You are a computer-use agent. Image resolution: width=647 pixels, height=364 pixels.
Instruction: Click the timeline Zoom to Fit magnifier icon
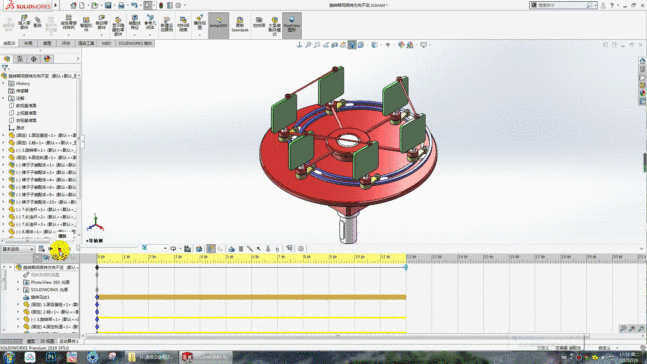point(623,329)
